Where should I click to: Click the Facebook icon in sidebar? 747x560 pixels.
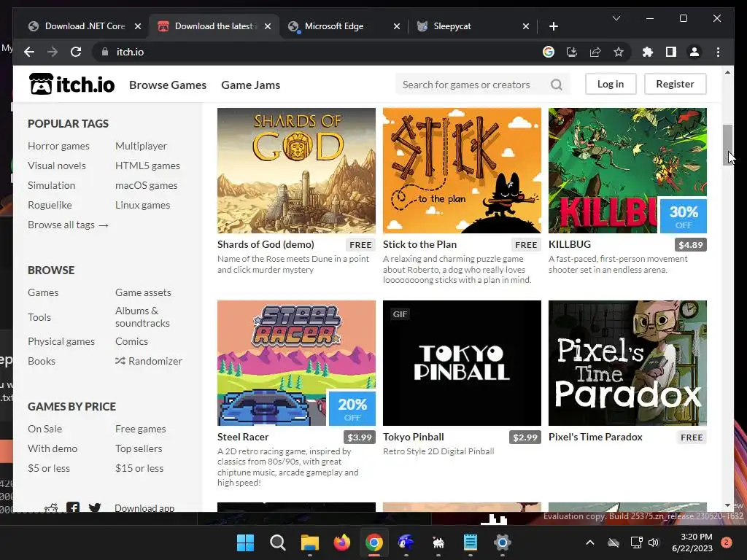[73, 507]
